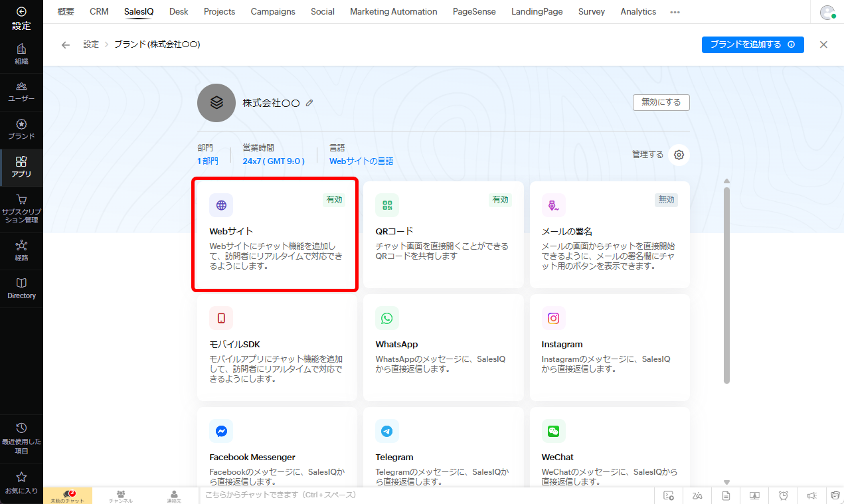The width and height of the screenshot is (844, 504).
Task: Expand the more apps ellipsis menu
Action: coord(675,12)
